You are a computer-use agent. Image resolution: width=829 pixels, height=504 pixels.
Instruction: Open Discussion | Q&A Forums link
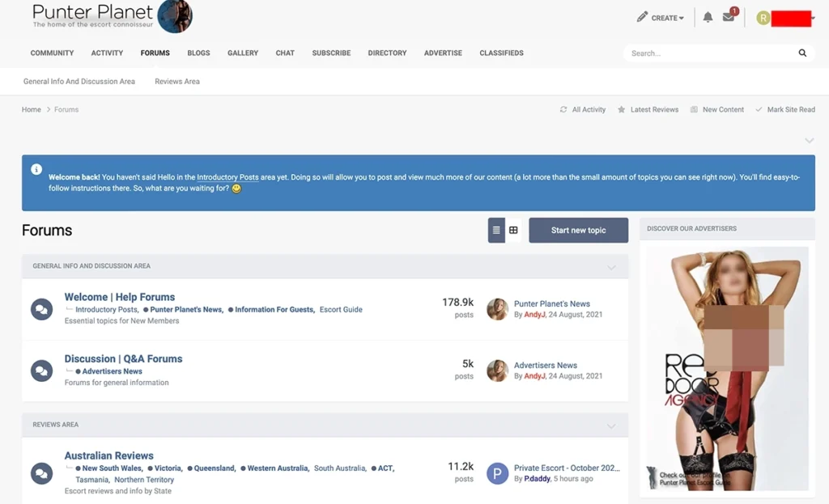pyautogui.click(x=123, y=358)
